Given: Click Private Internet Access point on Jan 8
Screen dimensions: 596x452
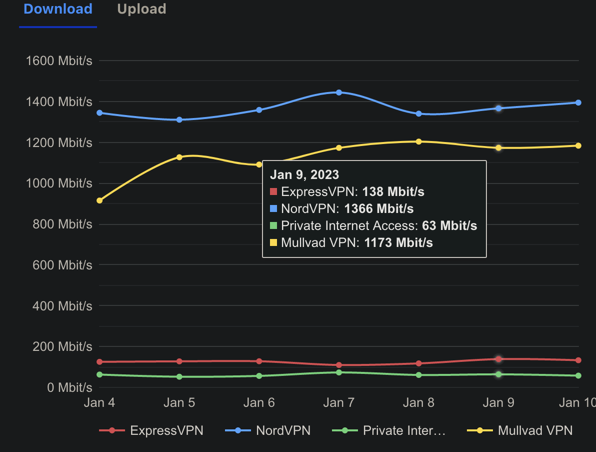Looking at the screenshot, I should [419, 375].
